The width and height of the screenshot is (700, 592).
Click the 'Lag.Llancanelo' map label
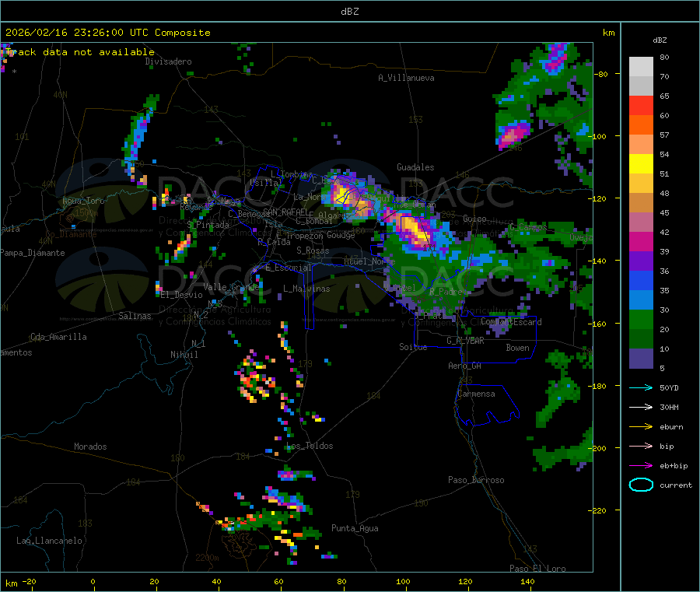(49, 541)
